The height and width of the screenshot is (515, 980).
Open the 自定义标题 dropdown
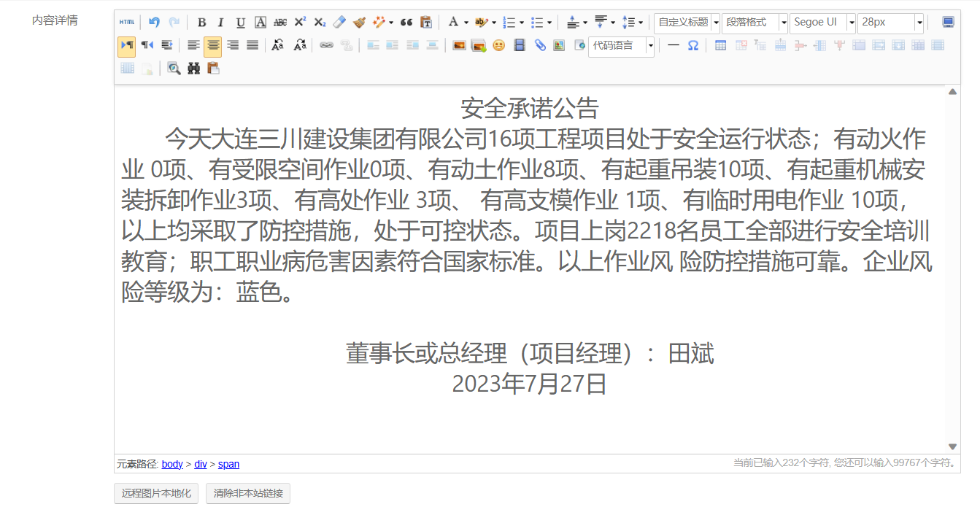687,23
